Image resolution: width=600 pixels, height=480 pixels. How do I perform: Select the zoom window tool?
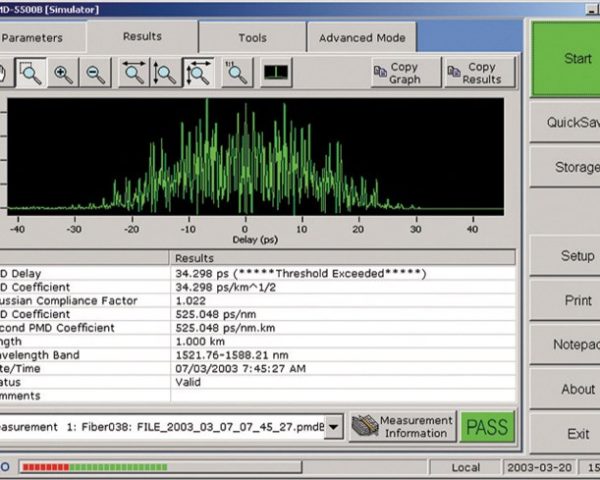[x=31, y=73]
